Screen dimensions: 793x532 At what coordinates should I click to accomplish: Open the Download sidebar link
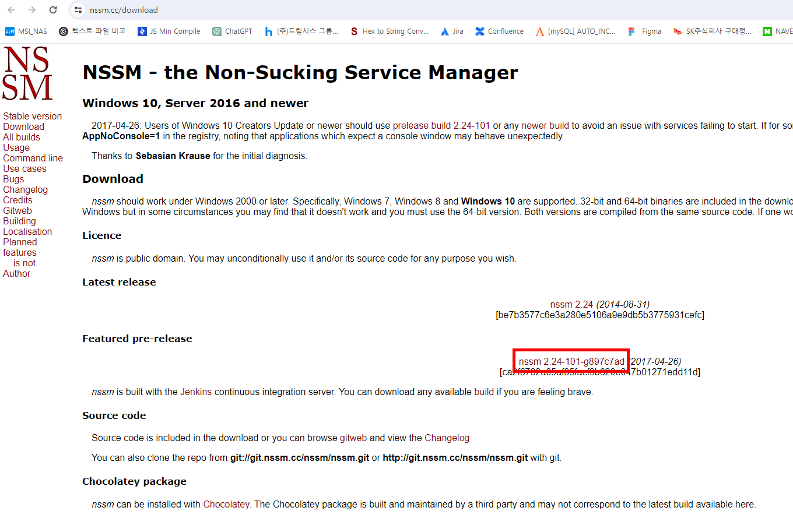tap(23, 127)
